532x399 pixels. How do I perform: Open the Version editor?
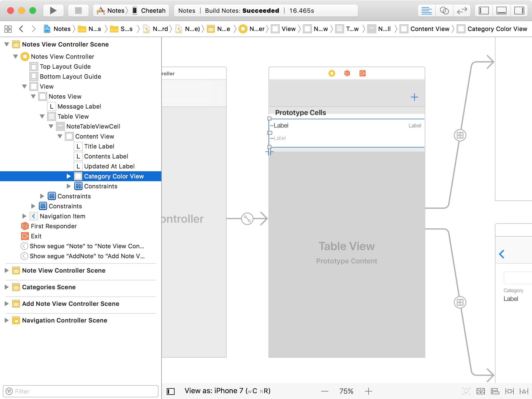pos(462,11)
